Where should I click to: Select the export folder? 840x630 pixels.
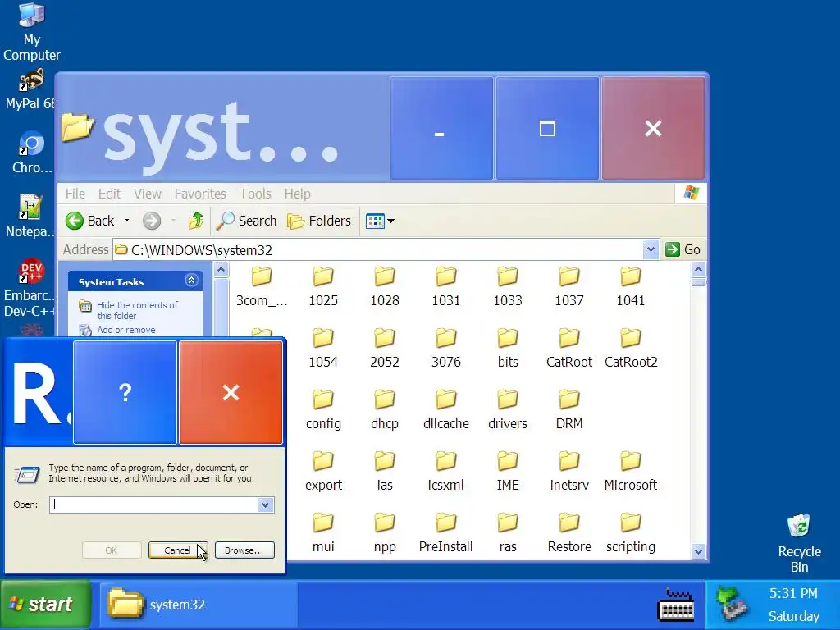[323, 472]
